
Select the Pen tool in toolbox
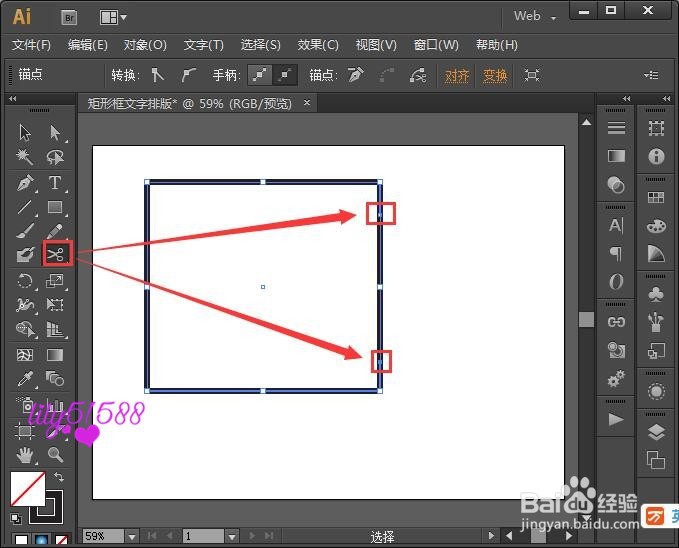(x=25, y=182)
